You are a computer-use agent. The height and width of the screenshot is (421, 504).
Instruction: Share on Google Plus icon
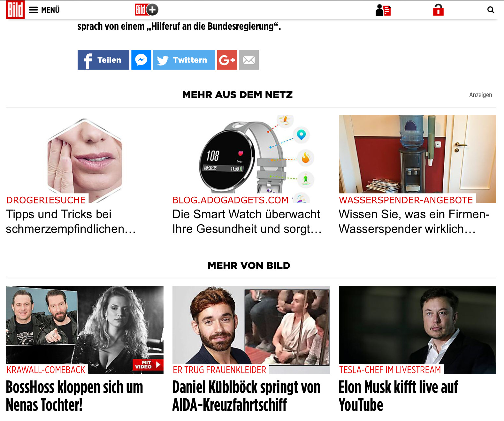(x=227, y=60)
